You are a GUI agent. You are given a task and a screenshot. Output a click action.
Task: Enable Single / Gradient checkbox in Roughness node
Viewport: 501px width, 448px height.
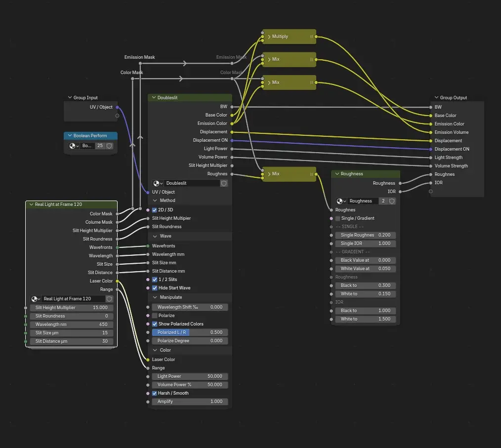(x=338, y=218)
